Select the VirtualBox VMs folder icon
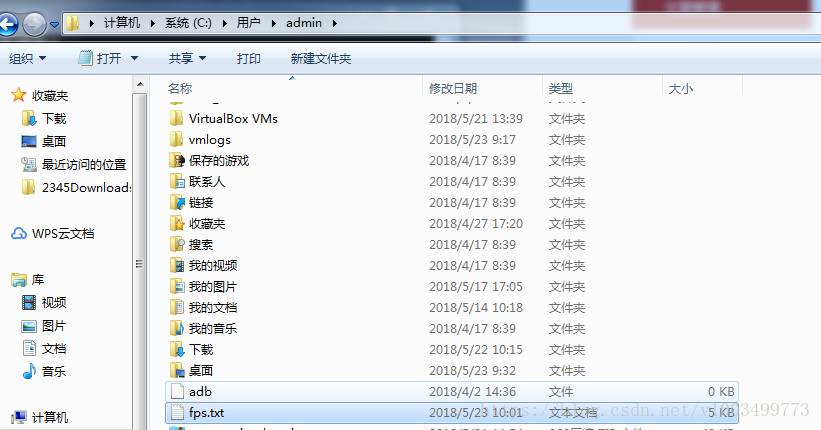Image resolution: width=821 pixels, height=430 pixels. point(176,118)
